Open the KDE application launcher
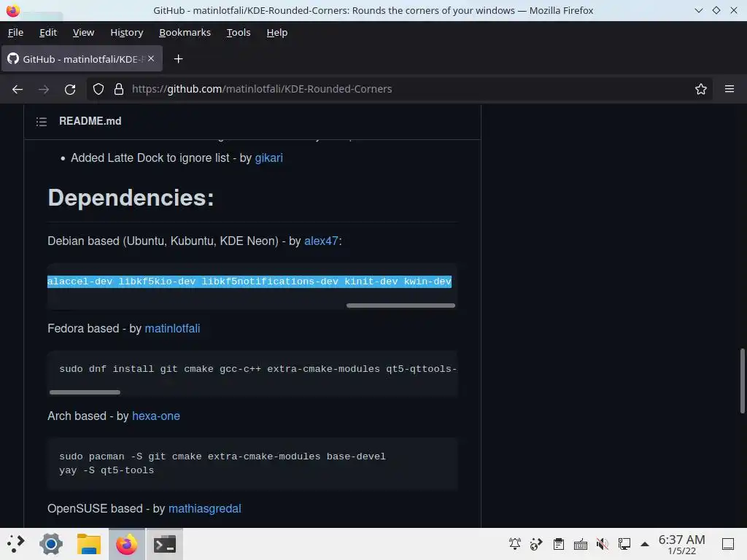The width and height of the screenshot is (747, 560). 16,544
